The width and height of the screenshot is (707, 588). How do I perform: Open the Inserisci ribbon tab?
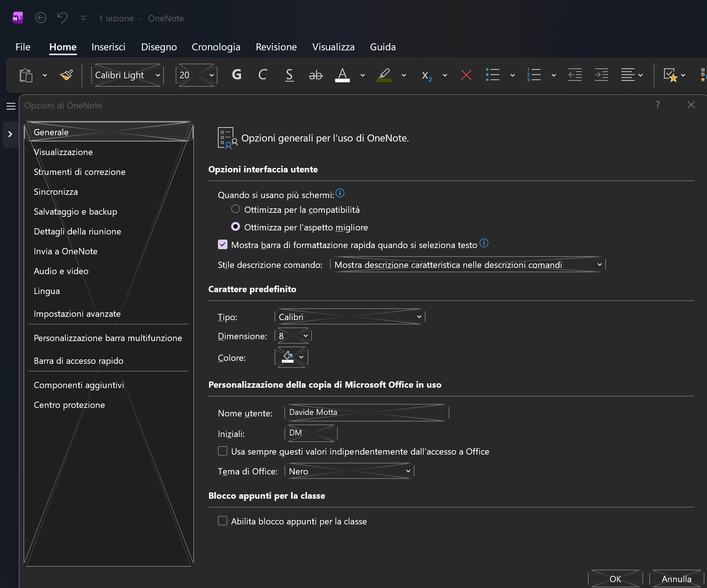pos(108,47)
